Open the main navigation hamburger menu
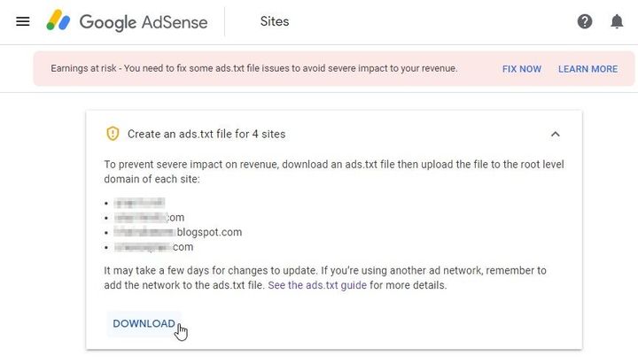The image size is (638, 364). (x=23, y=21)
